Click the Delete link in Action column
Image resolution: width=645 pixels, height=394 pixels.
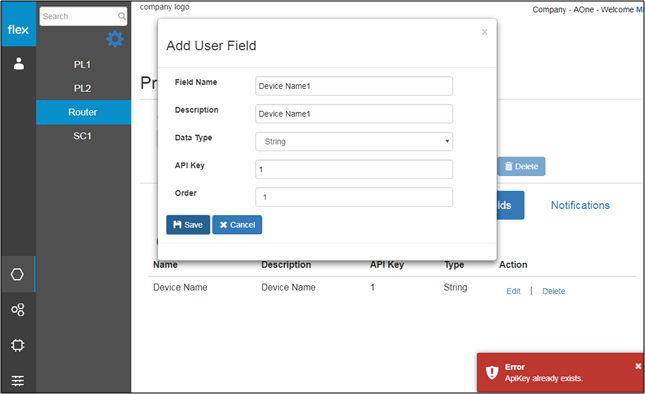point(553,291)
